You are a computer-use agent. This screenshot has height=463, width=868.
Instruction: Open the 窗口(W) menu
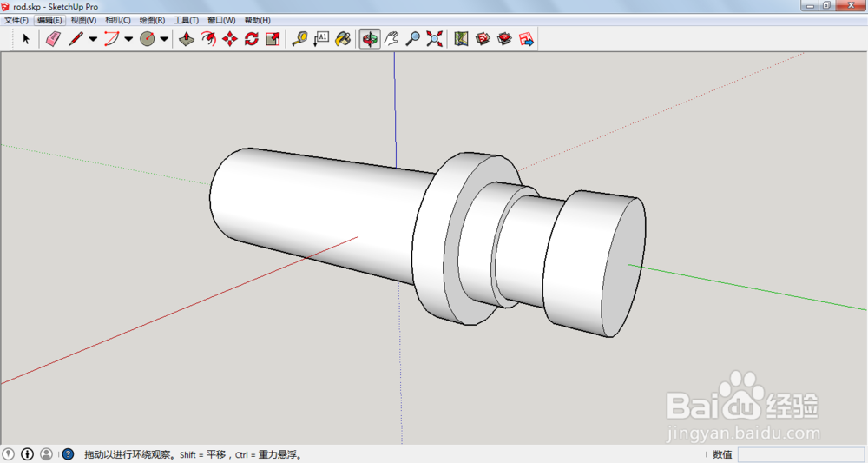pos(221,20)
